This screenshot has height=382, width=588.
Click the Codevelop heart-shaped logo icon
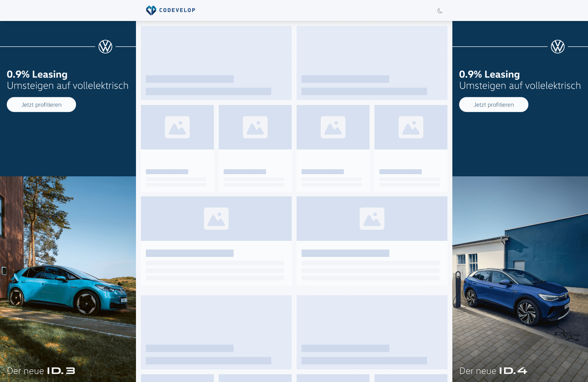151,10
